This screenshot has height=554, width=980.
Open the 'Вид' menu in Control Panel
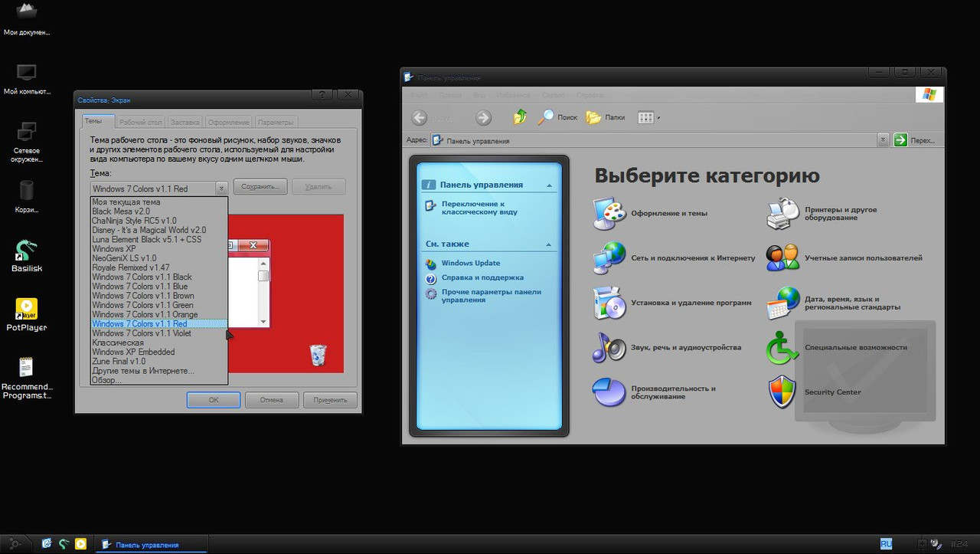479,95
